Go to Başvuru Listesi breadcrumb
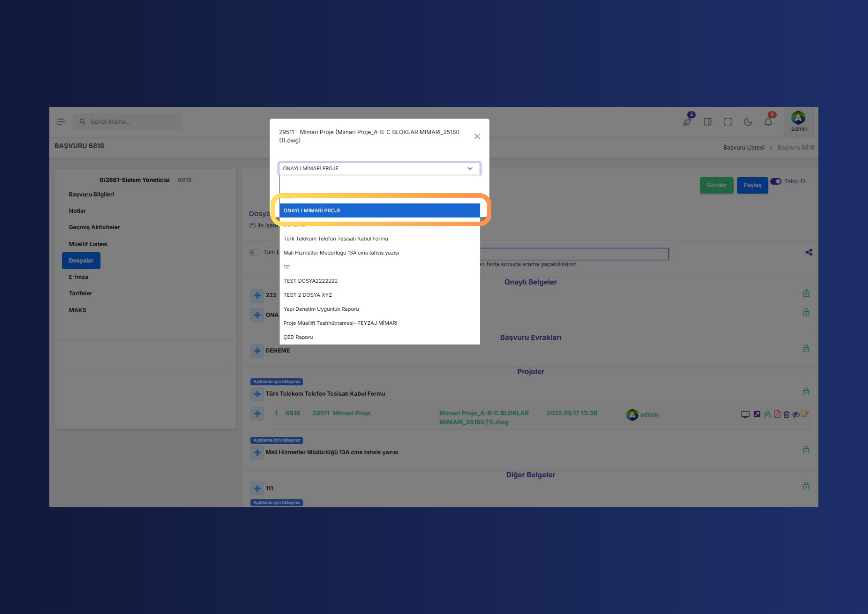This screenshot has width=868, height=614. tap(744, 148)
